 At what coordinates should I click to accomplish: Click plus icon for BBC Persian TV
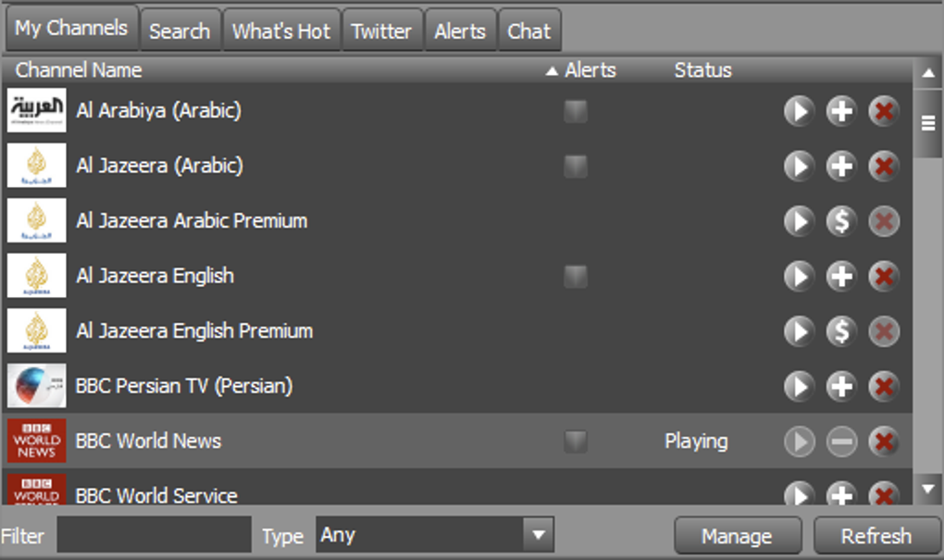[x=841, y=387]
